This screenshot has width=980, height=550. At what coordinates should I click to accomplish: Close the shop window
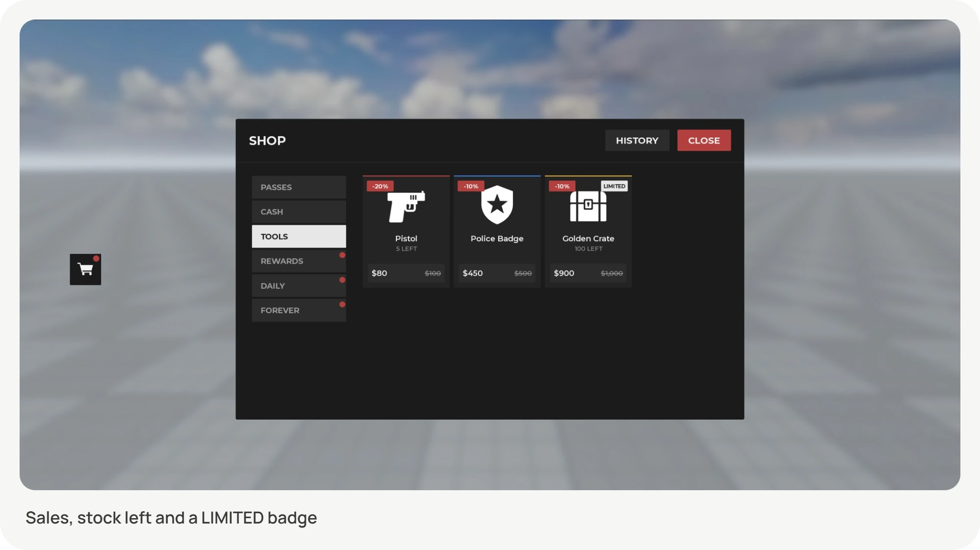pyautogui.click(x=704, y=140)
